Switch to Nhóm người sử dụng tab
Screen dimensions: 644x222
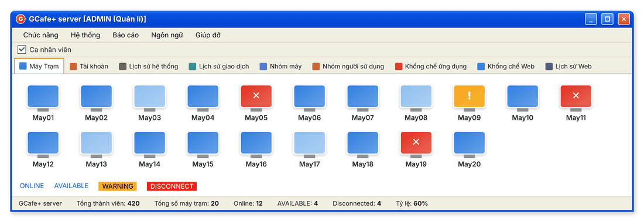pyautogui.click(x=348, y=66)
